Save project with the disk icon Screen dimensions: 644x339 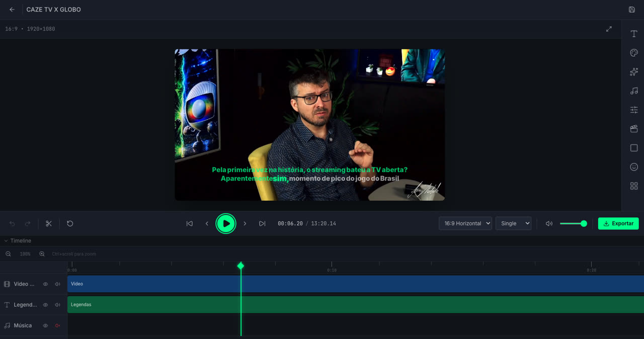point(632,10)
